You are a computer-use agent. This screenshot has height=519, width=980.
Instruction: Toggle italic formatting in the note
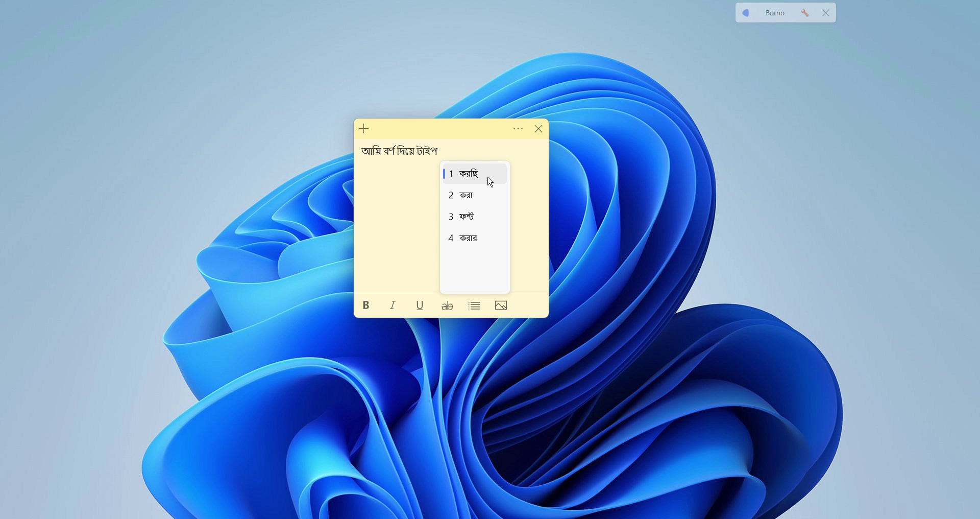click(393, 305)
